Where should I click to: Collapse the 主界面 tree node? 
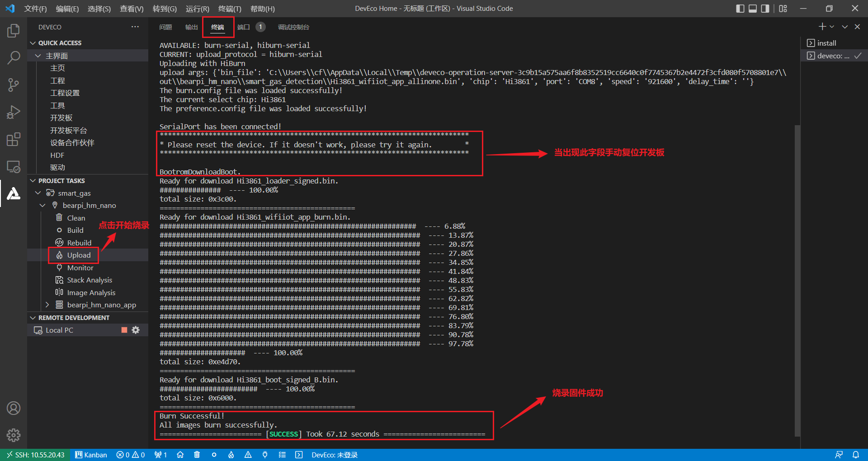coord(38,56)
